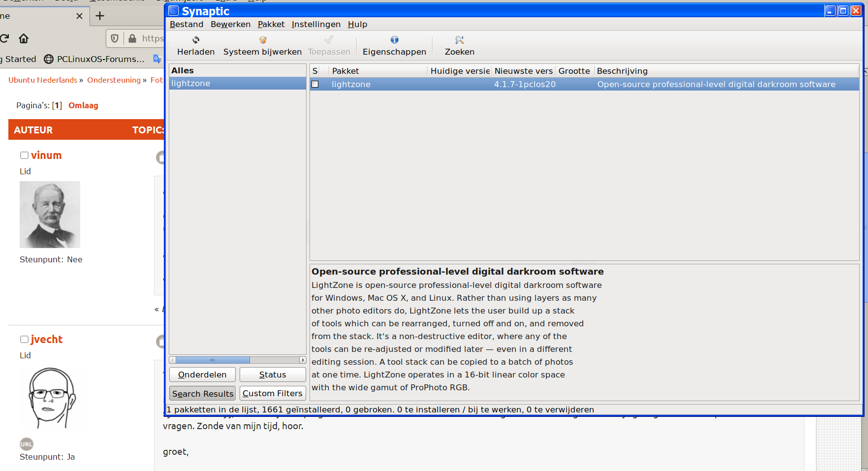Open the Ondersteuning breadcrumb link
The width and height of the screenshot is (868, 471).
[114, 80]
